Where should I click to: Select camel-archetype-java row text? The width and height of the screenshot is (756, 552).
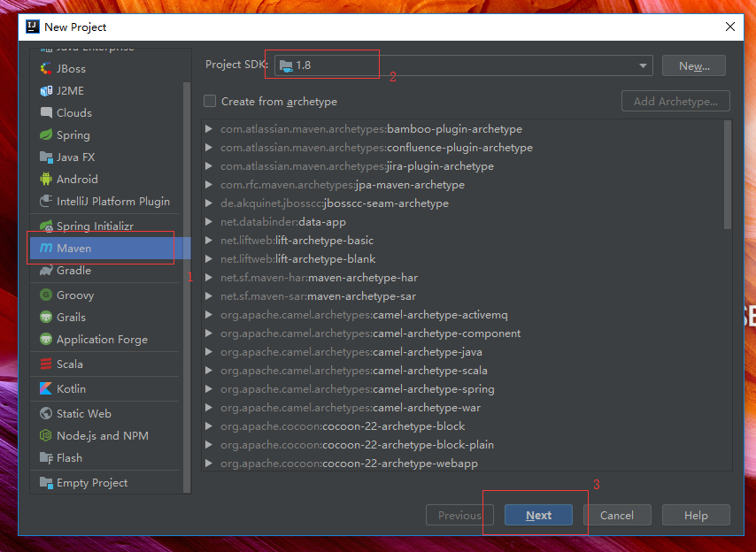[x=351, y=351]
